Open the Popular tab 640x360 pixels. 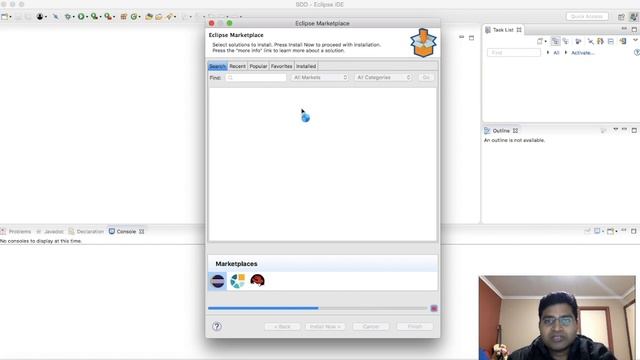point(258,66)
